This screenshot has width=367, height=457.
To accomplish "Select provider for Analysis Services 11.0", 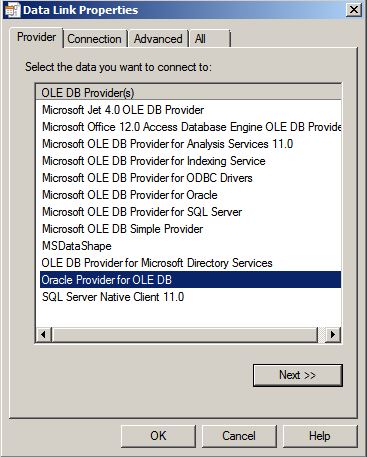I will tap(190, 144).
